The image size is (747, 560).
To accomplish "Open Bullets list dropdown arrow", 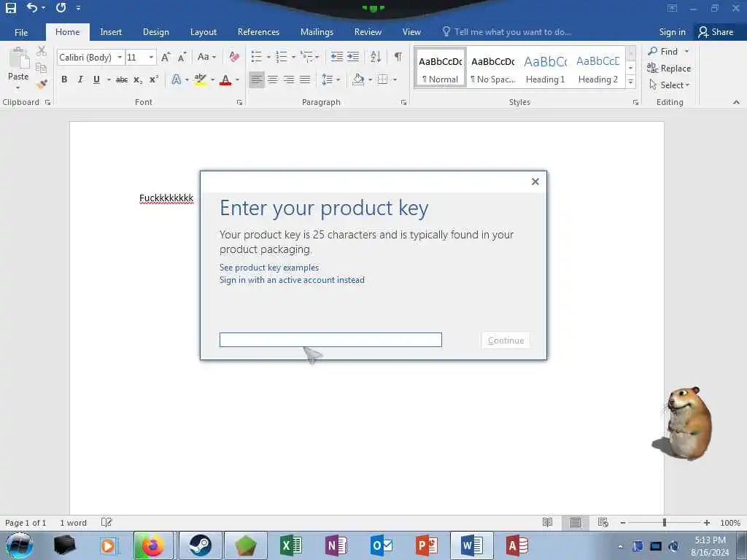I will tap(268, 57).
